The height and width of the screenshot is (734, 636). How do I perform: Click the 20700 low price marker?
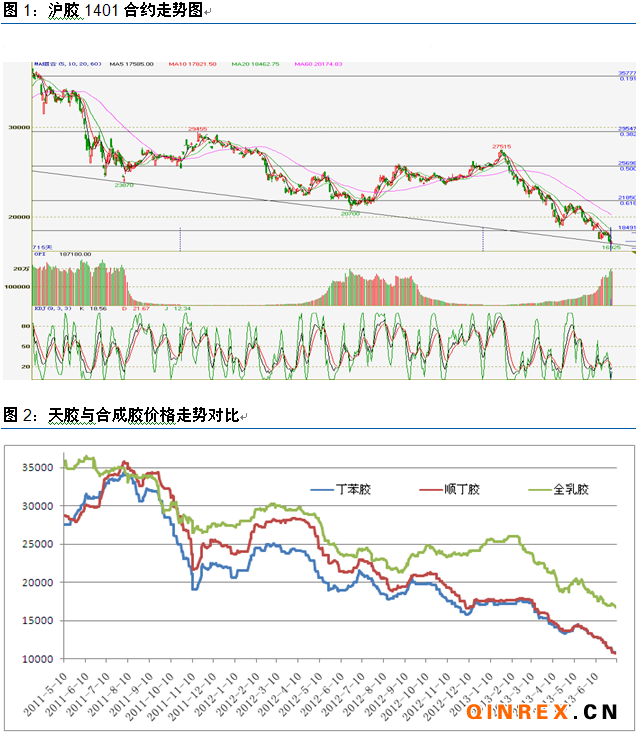click(351, 212)
